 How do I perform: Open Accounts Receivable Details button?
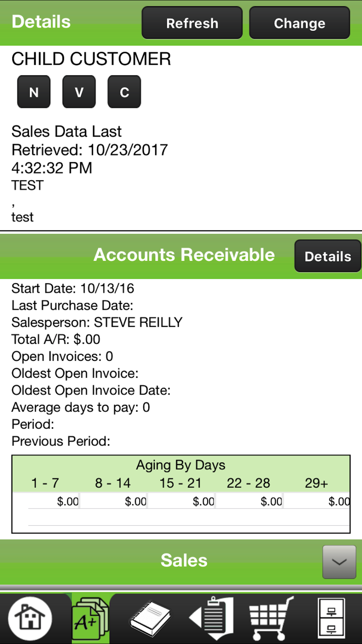click(x=328, y=256)
